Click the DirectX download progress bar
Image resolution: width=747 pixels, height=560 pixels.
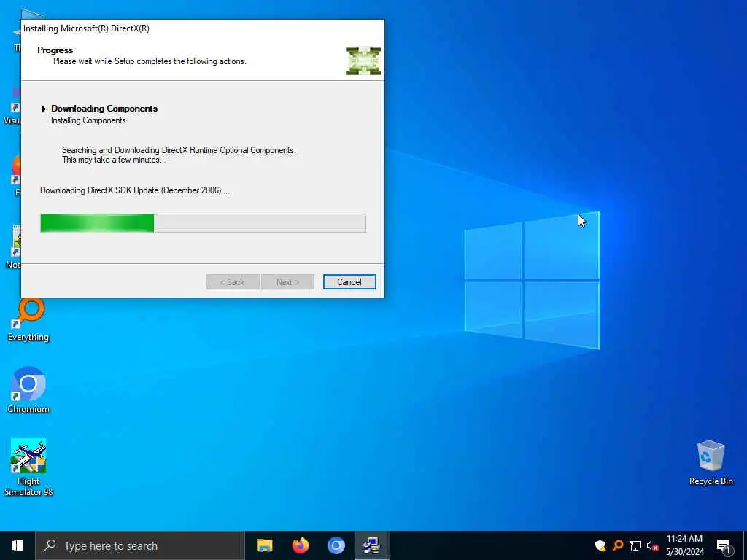click(x=203, y=223)
